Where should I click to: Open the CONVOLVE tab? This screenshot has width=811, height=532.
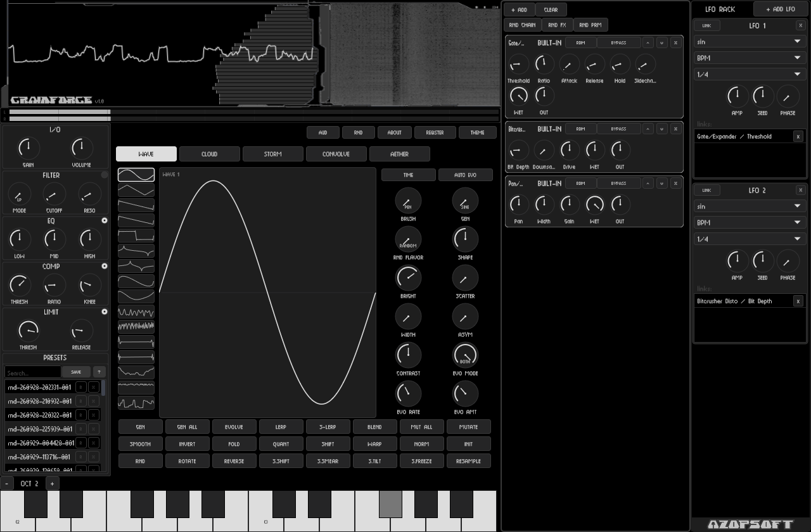336,154
